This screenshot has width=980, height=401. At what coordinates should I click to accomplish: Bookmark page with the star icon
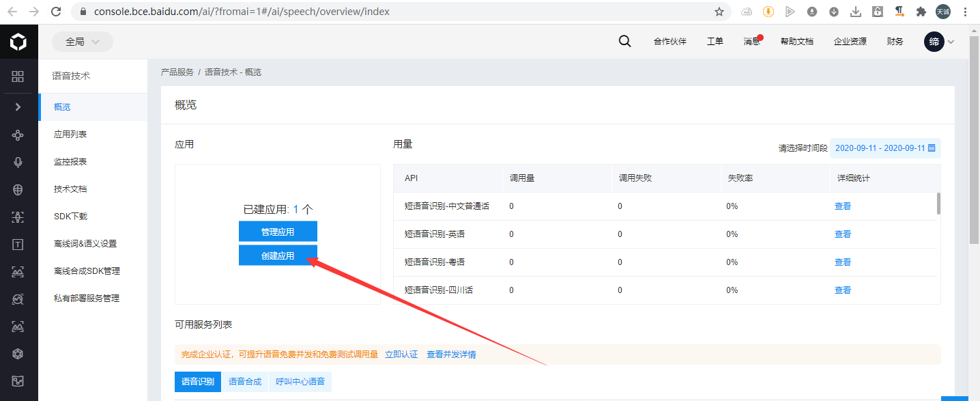click(719, 12)
